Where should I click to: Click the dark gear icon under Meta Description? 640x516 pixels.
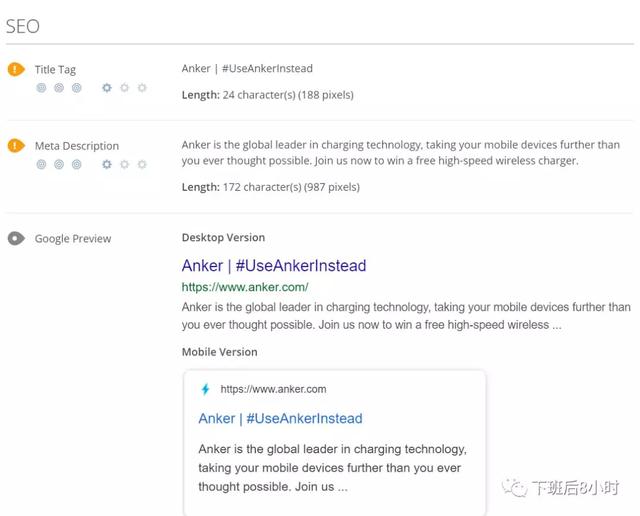(107, 164)
